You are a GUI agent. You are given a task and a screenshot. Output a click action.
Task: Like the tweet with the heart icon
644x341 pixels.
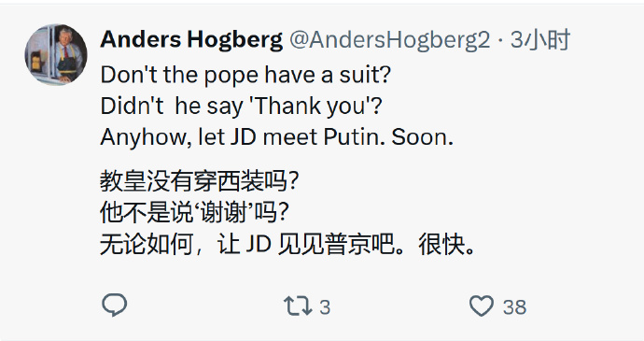tap(482, 306)
